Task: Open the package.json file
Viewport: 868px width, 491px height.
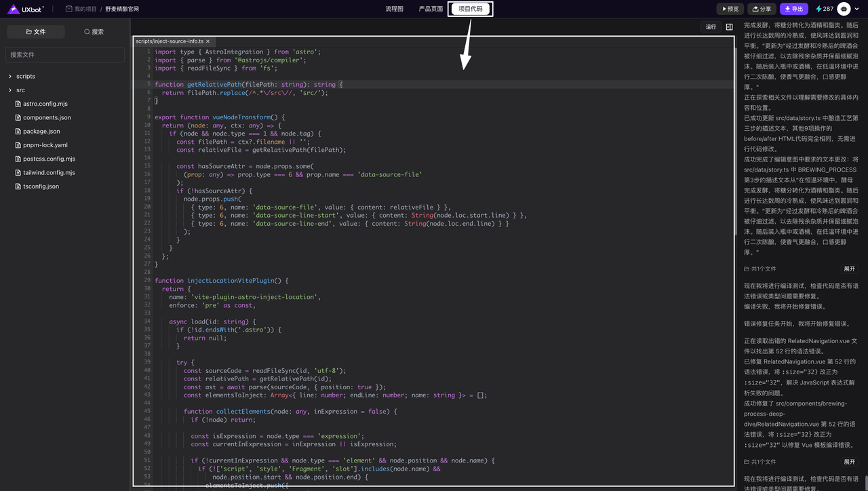Action: pos(41,132)
